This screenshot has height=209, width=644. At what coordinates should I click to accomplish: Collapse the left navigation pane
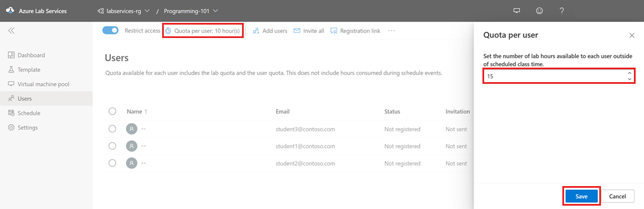[12, 30]
